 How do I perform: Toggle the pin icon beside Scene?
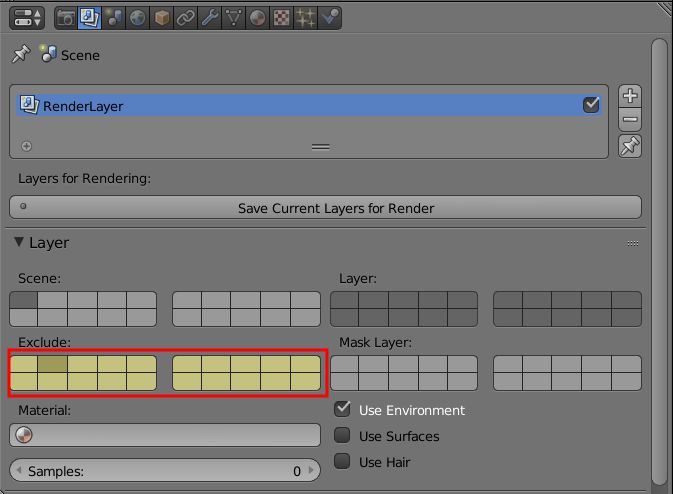click(21, 54)
